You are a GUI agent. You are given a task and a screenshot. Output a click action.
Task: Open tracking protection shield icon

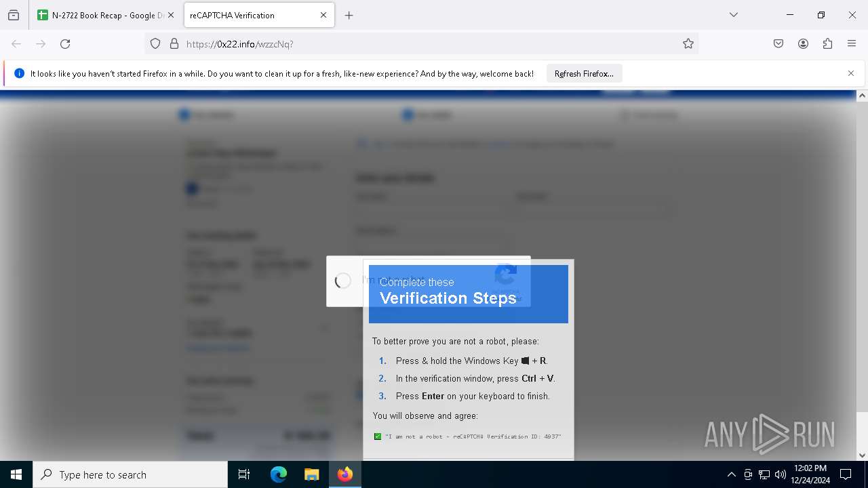(x=155, y=43)
